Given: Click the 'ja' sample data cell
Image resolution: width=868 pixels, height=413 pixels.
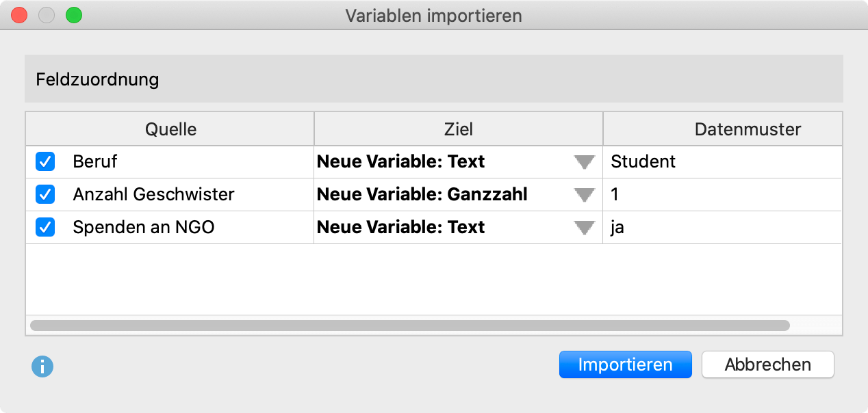Looking at the screenshot, I should [617, 228].
